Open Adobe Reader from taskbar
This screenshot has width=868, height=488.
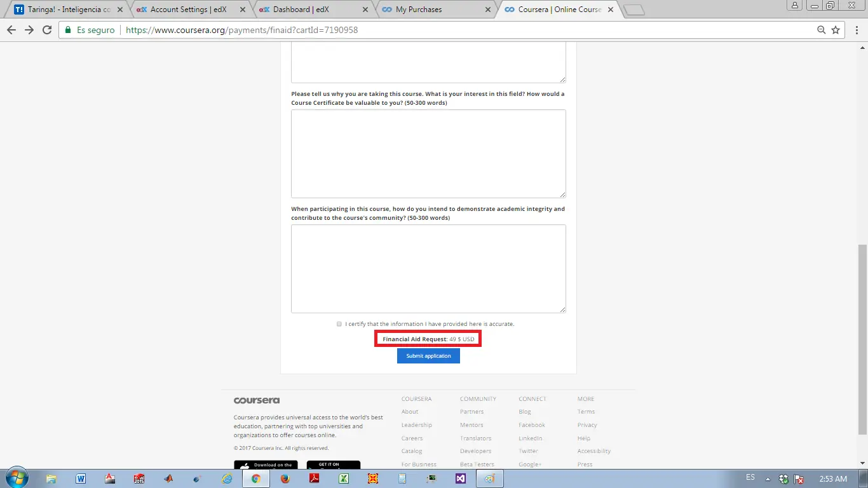pyautogui.click(x=314, y=478)
